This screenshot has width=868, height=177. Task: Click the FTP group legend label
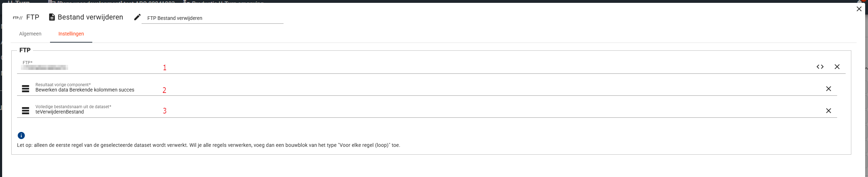(x=25, y=50)
